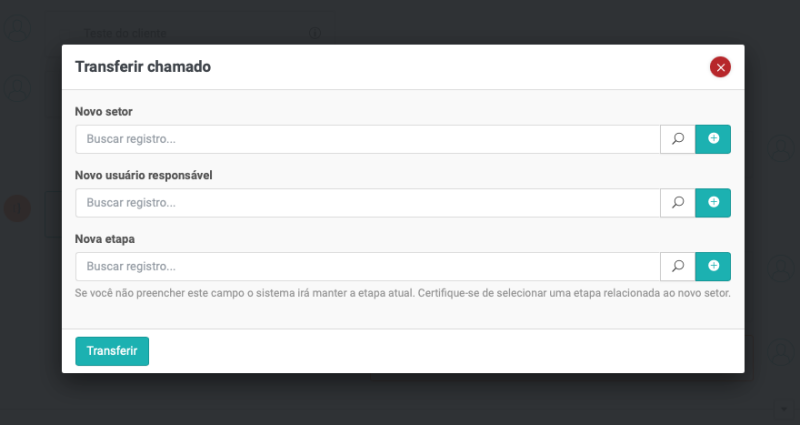The image size is (800, 425).
Task: Click the dimmed "Tipo de chama" text above dialog
Action: 127,34
